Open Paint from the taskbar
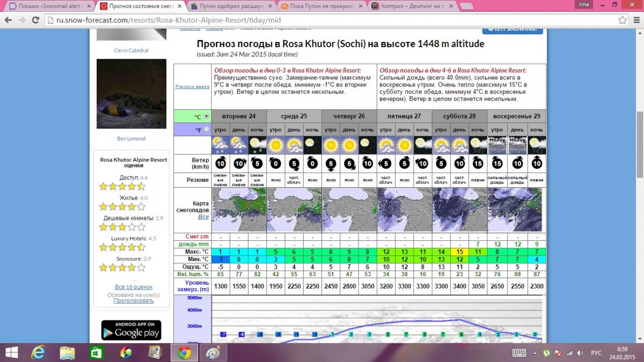The height and width of the screenshot is (362, 644). click(213, 352)
